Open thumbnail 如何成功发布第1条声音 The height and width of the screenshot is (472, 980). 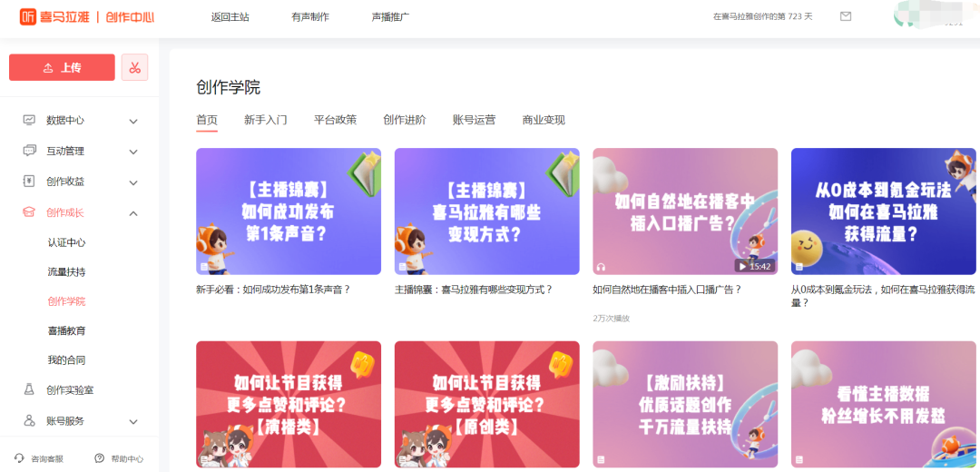click(289, 211)
